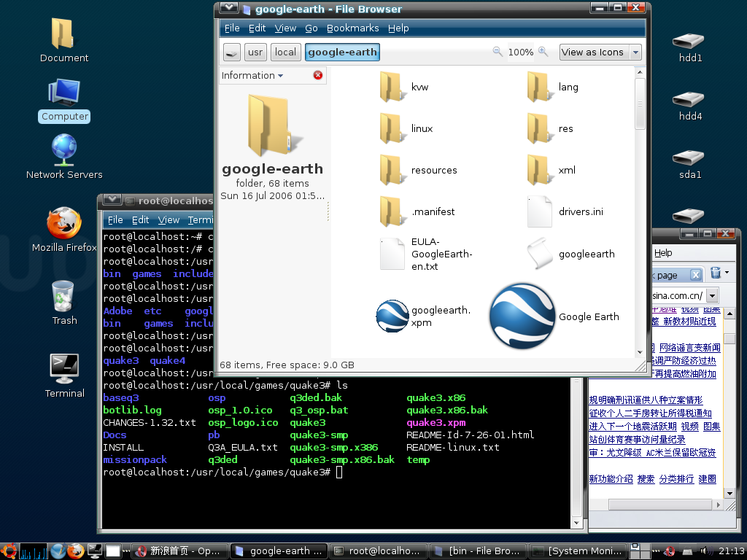Switch to the root@localhost terminal taskbar button
Screen dimensions: 747x560
point(379,551)
